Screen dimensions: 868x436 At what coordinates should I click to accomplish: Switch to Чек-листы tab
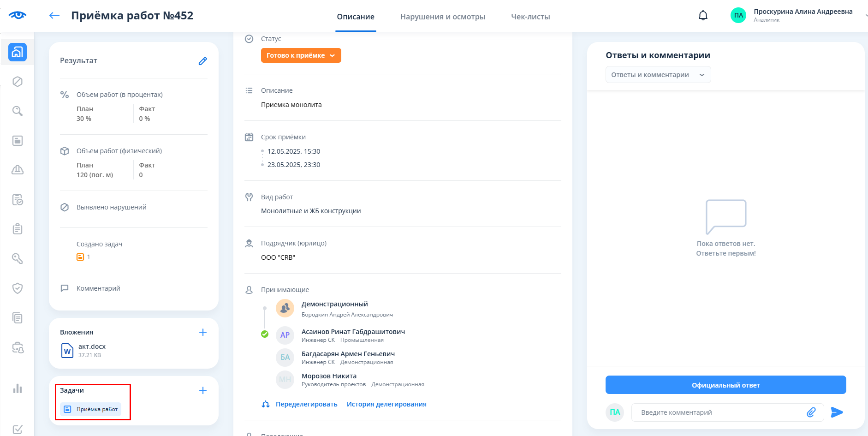click(x=530, y=17)
